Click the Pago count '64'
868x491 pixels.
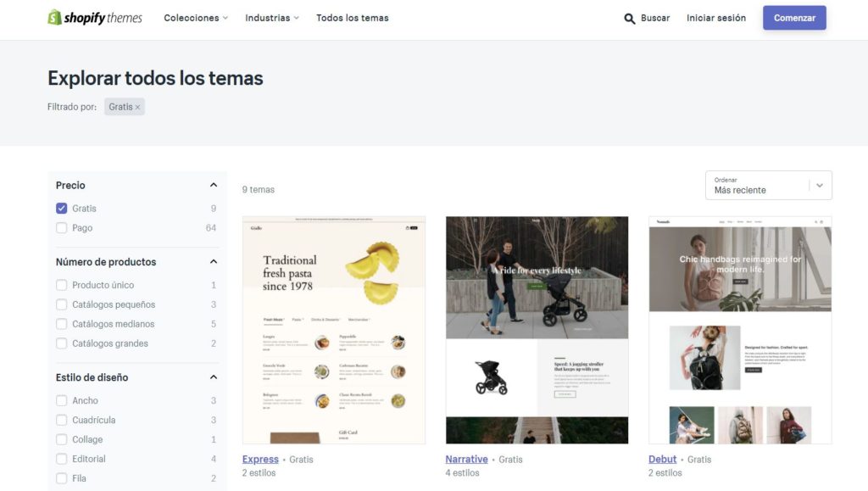click(x=211, y=227)
